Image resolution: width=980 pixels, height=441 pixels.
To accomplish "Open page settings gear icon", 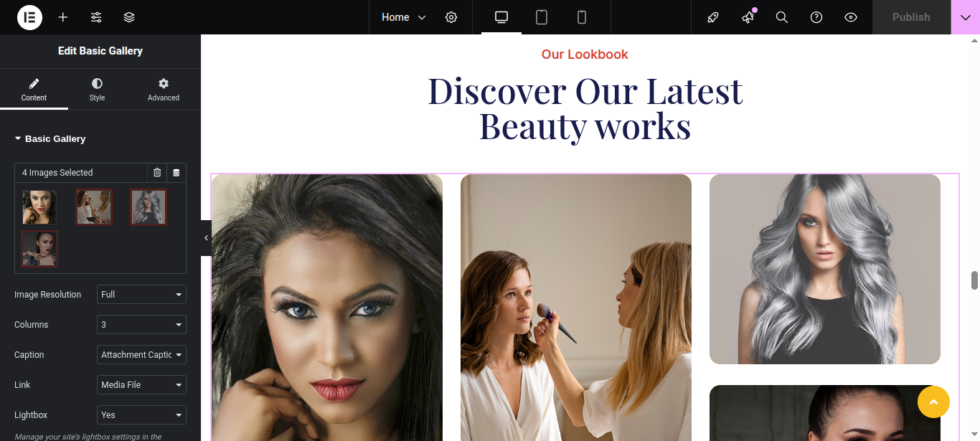I will click(451, 17).
